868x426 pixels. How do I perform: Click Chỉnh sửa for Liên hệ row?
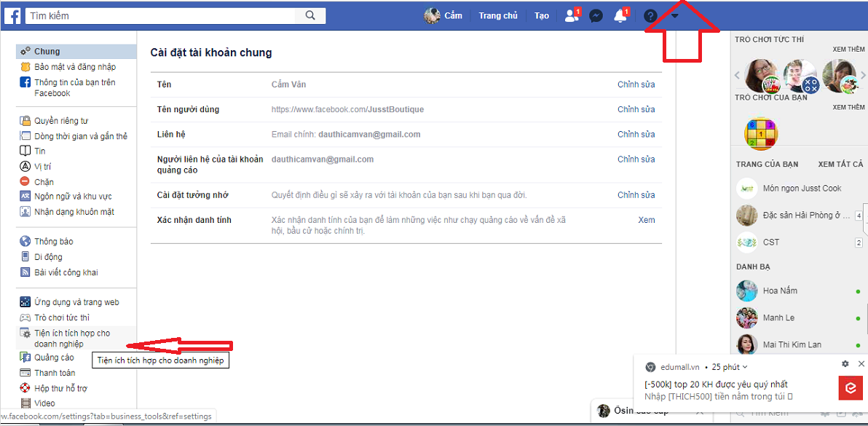pos(636,135)
